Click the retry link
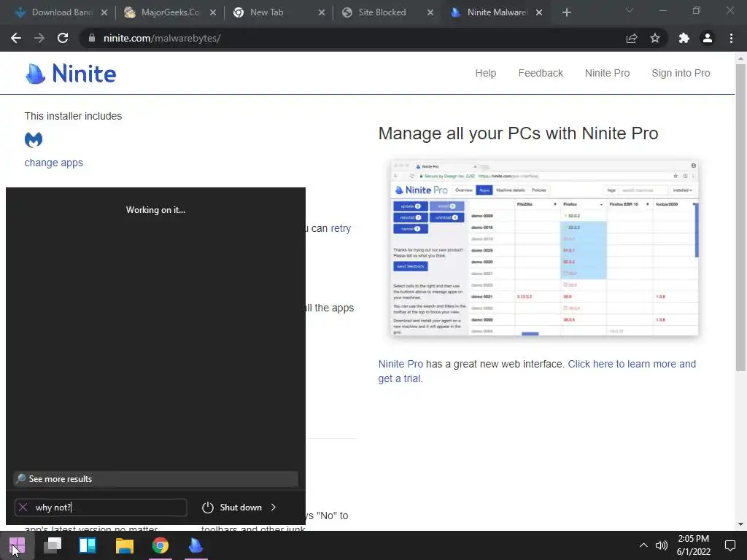This screenshot has height=560, width=747. 341,228
